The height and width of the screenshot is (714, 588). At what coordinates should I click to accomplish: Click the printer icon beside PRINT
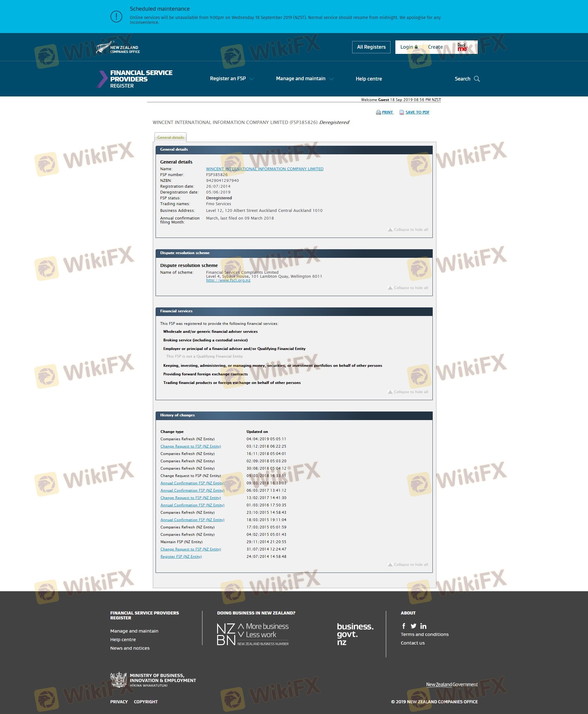click(378, 112)
